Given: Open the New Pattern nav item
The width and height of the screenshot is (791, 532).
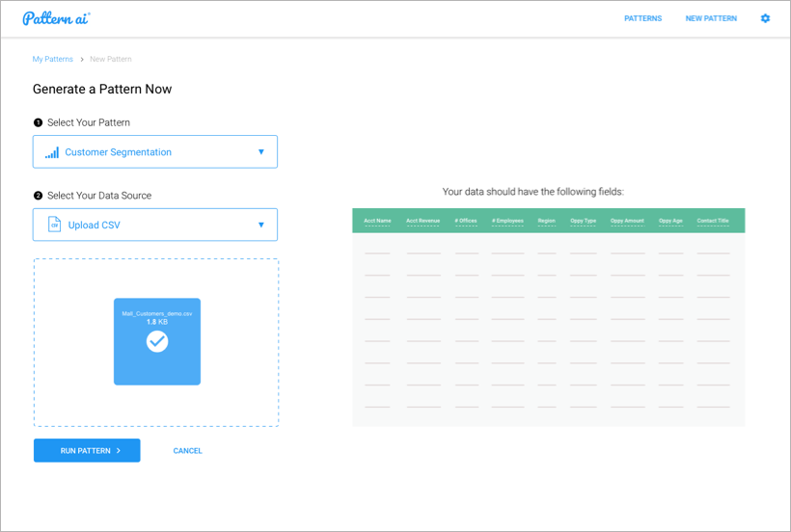Looking at the screenshot, I should (x=711, y=18).
